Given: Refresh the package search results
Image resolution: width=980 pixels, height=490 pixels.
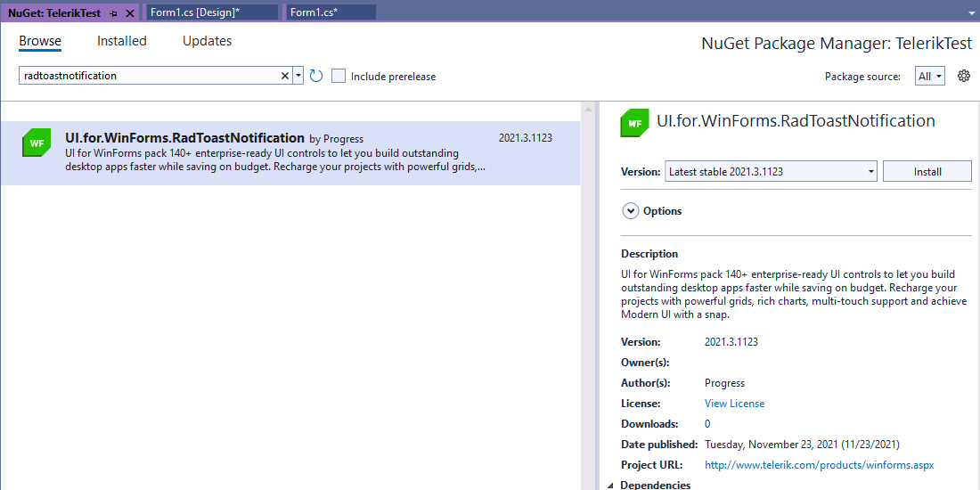Looking at the screenshot, I should [x=316, y=76].
